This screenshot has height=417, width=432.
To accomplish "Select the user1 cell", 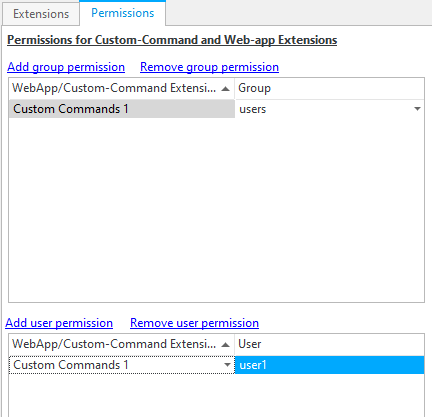I will [329, 365].
